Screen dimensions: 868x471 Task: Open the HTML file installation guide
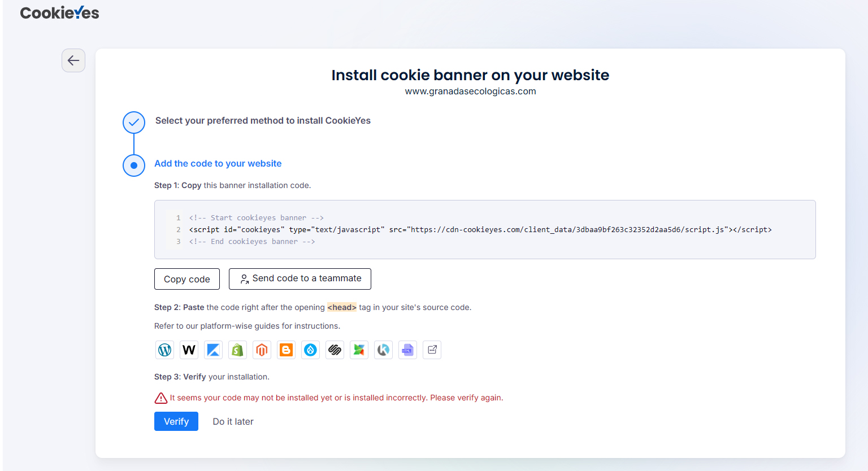407,350
